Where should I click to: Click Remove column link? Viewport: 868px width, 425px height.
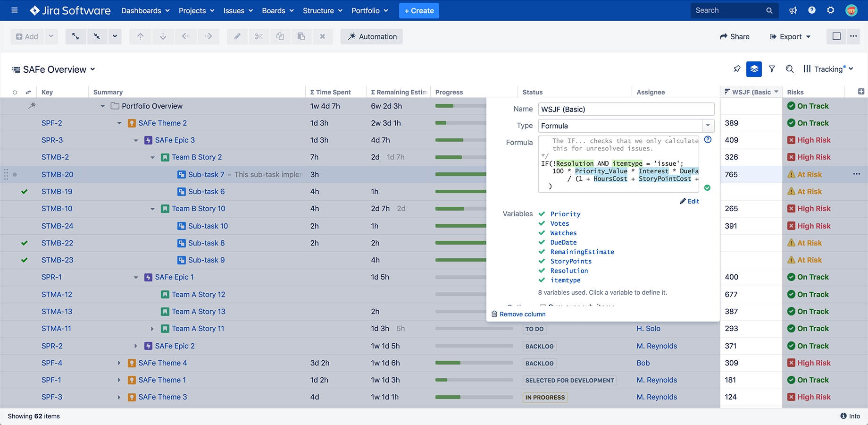(x=518, y=314)
